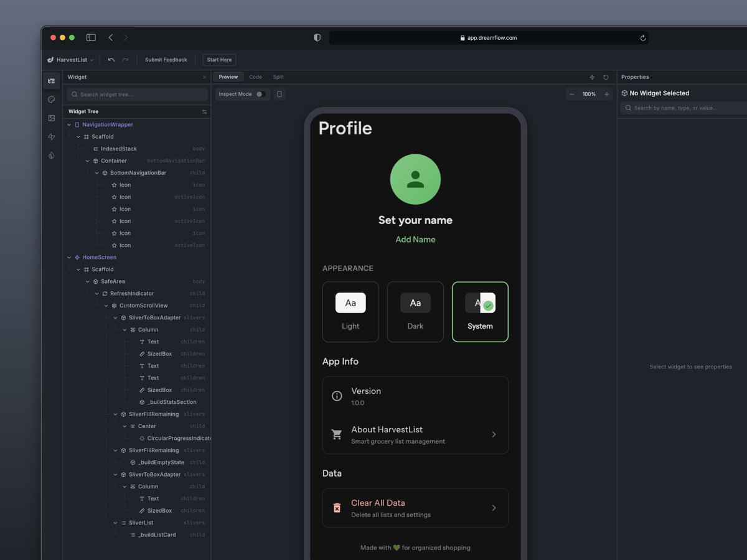Click the Version 1.0.0 row
The width and height of the screenshot is (747, 560).
[415, 396]
